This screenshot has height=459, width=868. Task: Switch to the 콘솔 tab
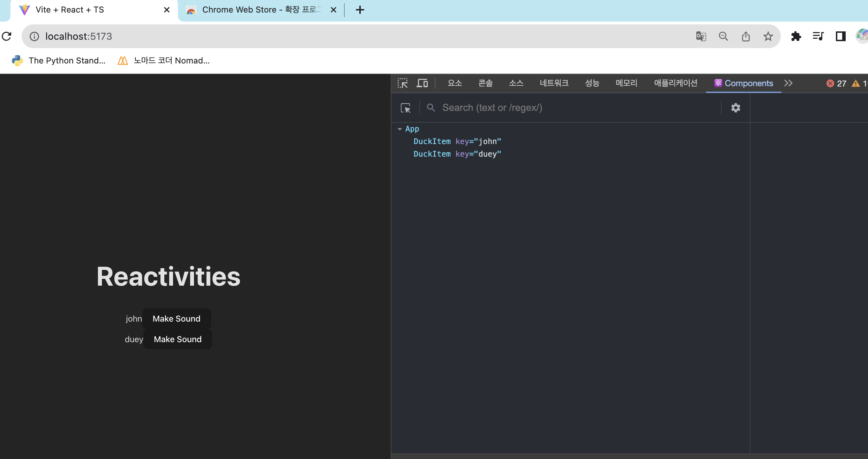coord(485,83)
